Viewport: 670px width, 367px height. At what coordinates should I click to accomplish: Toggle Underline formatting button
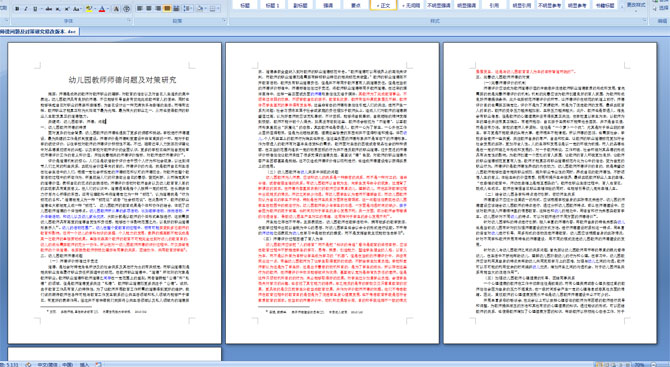35,9
